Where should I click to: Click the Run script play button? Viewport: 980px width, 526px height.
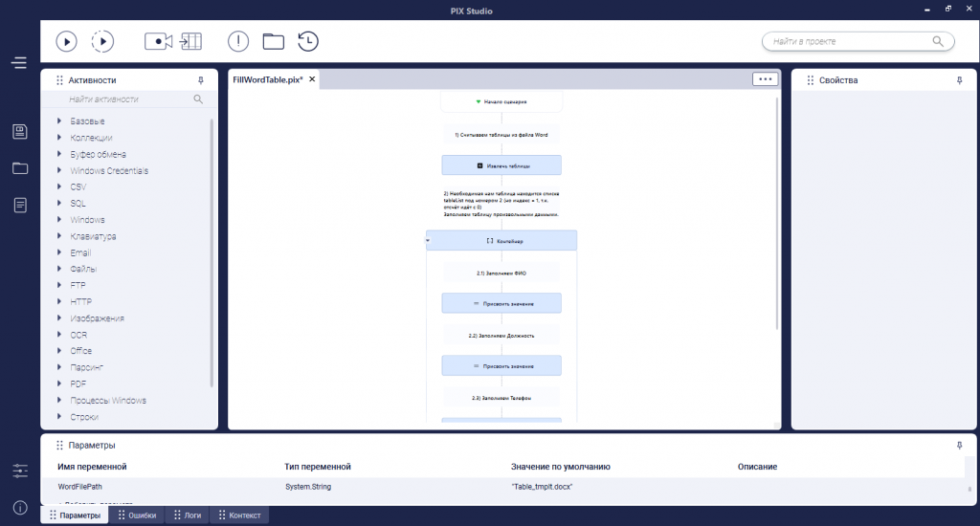[66, 41]
